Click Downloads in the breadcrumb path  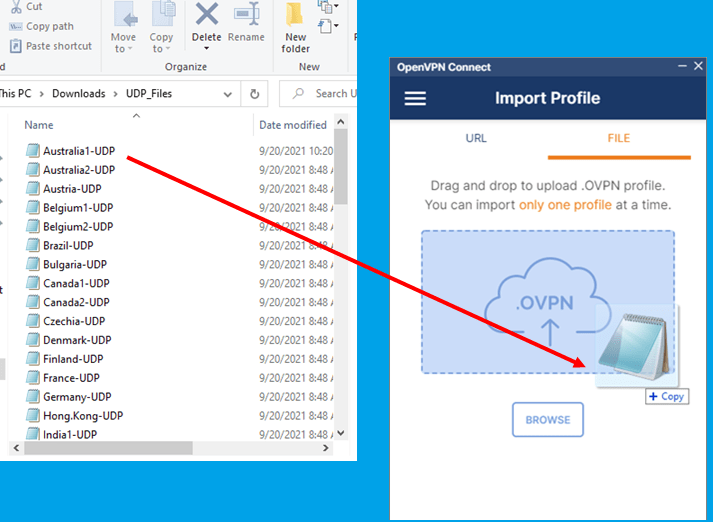pyautogui.click(x=79, y=94)
